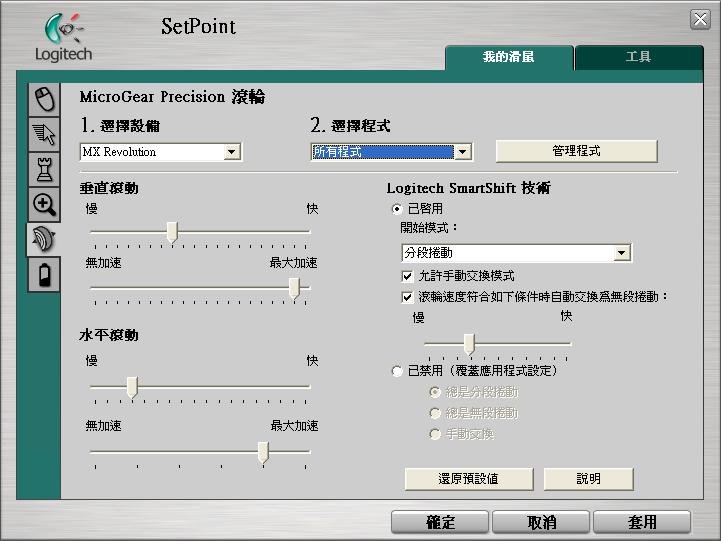This screenshot has height=541, width=721.
Task: Expand the 分段捲動 start mode dropdown
Action: pos(622,253)
